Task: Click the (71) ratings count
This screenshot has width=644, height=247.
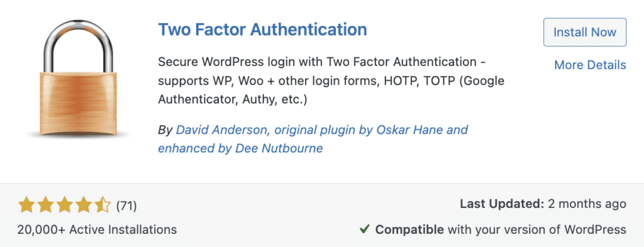Action: pyautogui.click(x=126, y=206)
